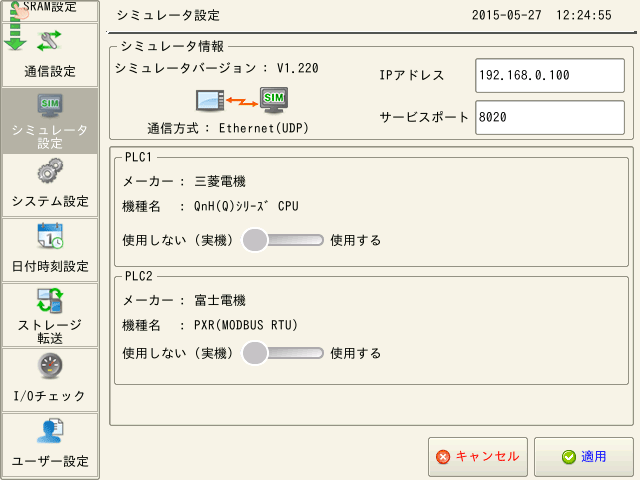
Task: Click PLC2 使用しない（実機） label
Action: pyautogui.click(x=177, y=353)
